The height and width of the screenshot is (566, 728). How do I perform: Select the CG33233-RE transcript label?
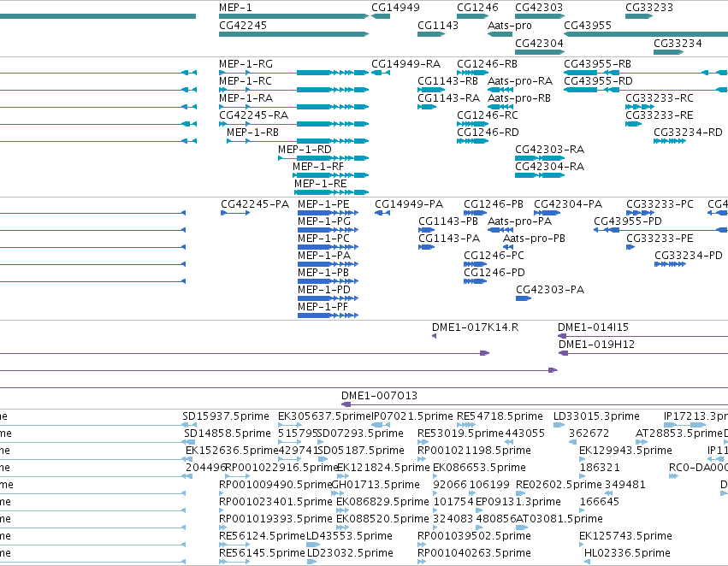[660, 115]
